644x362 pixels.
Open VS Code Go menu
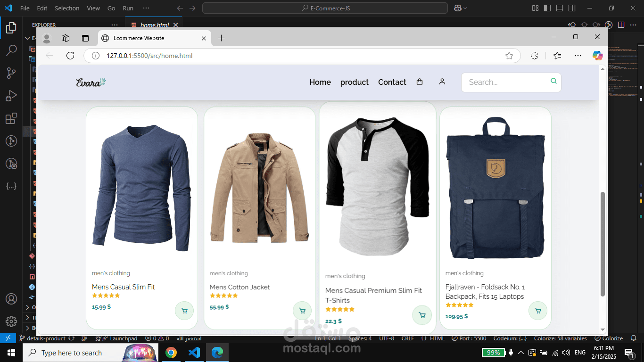coord(111,8)
